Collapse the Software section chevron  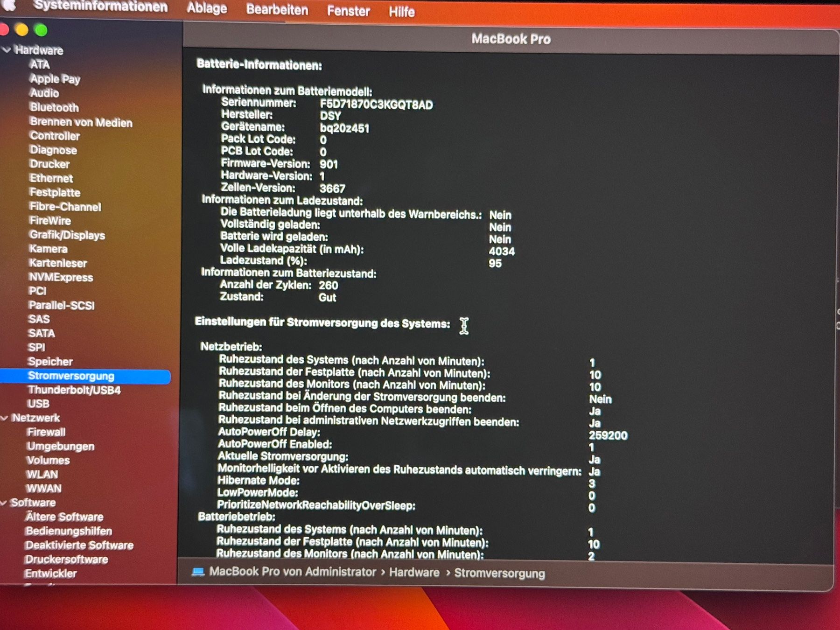click(4, 503)
